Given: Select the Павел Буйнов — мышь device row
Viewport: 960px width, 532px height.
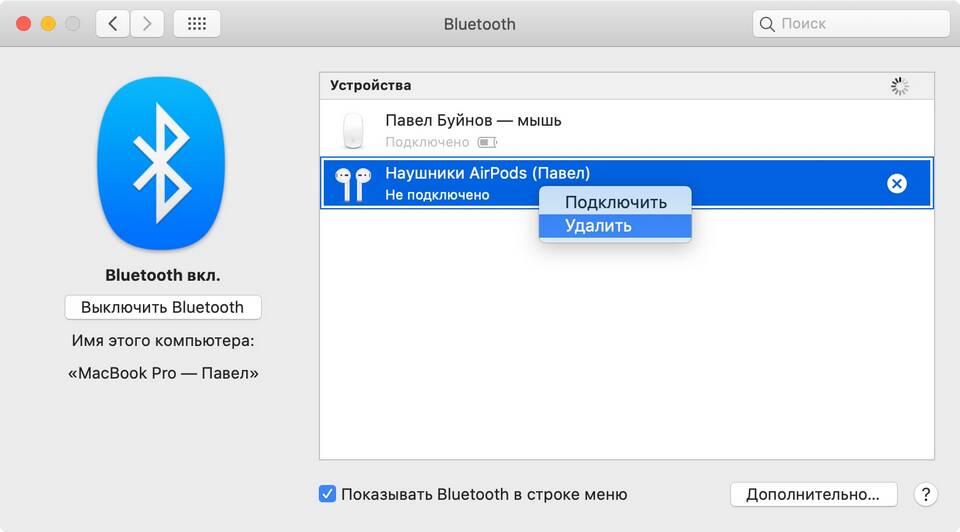Looking at the screenshot, I should 627,129.
